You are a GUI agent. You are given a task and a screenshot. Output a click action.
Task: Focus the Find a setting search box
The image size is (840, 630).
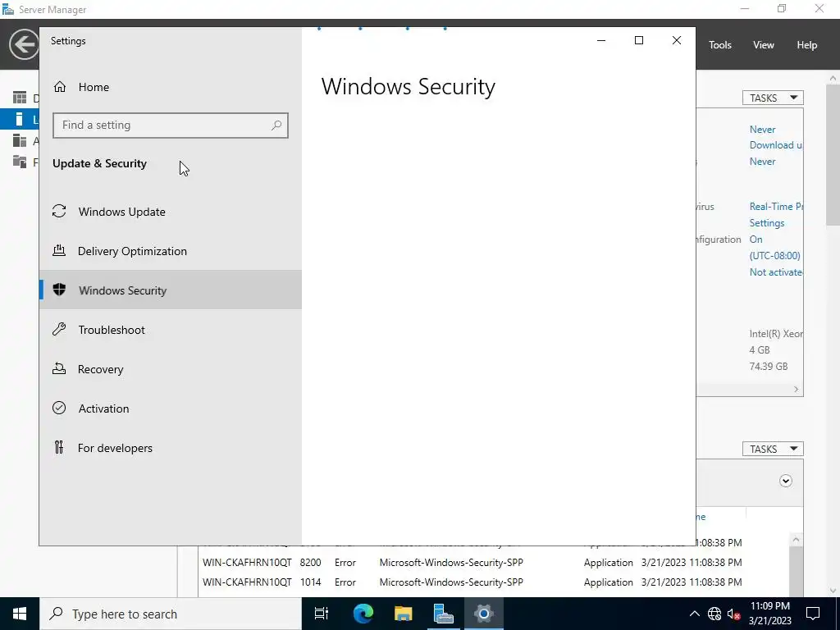(171, 126)
